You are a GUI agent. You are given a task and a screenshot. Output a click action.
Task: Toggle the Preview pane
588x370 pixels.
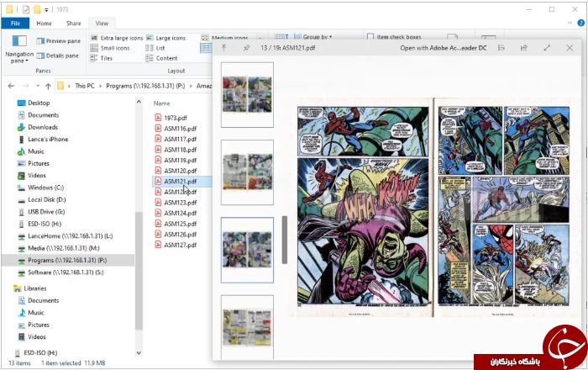tap(59, 41)
